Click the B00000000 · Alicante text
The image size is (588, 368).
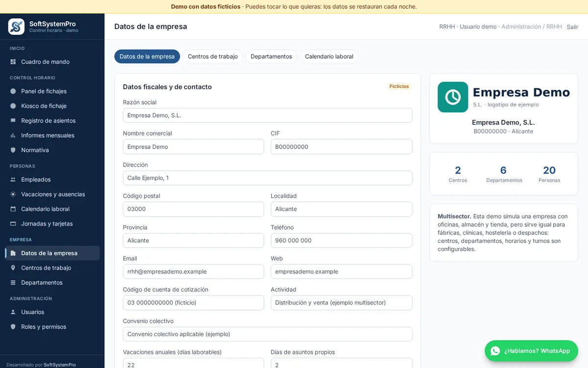[503, 131]
